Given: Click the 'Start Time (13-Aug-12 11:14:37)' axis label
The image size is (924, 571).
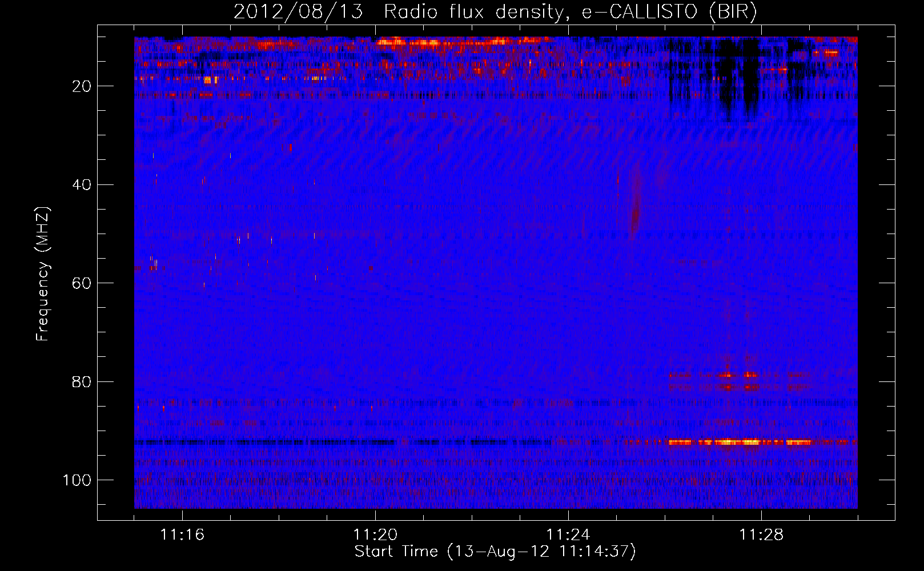Looking at the screenshot, I should coord(495,552).
